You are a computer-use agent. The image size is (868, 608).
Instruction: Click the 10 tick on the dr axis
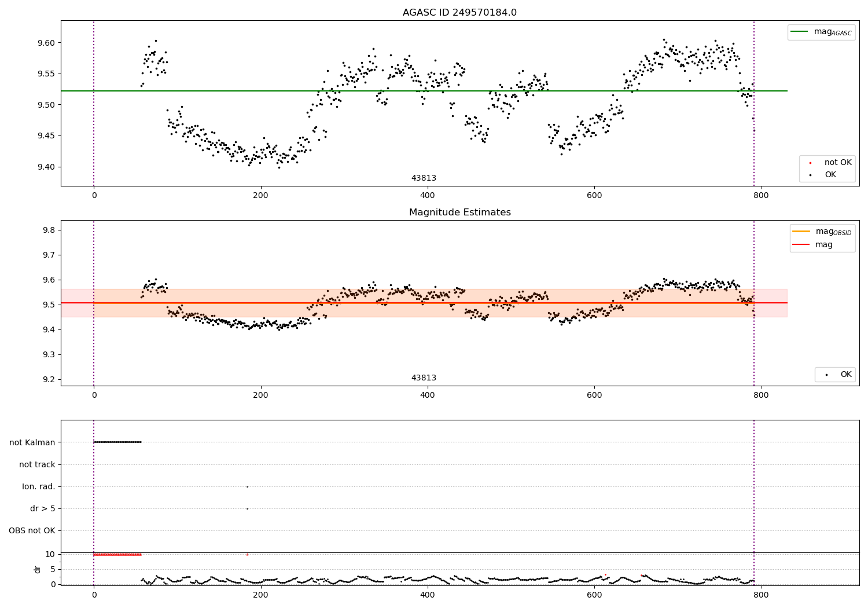coord(50,554)
